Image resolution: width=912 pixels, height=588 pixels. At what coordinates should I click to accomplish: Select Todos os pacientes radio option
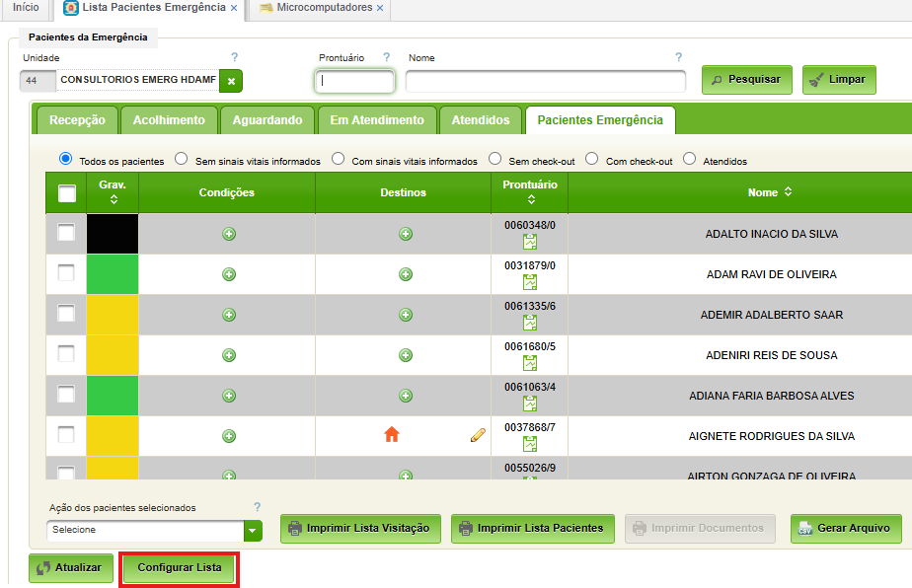click(x=66, y=158)
